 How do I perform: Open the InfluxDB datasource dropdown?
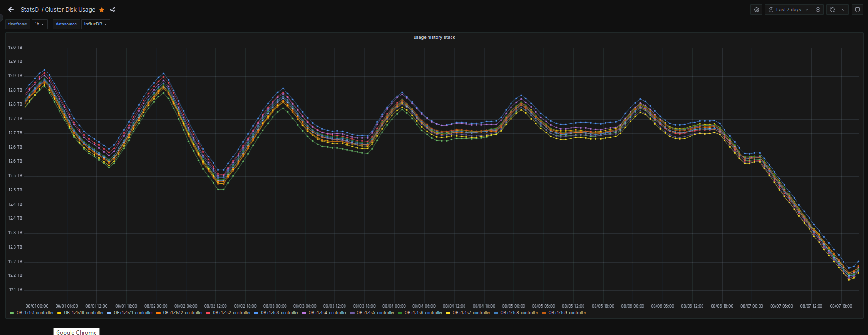(x=95, y=24)
